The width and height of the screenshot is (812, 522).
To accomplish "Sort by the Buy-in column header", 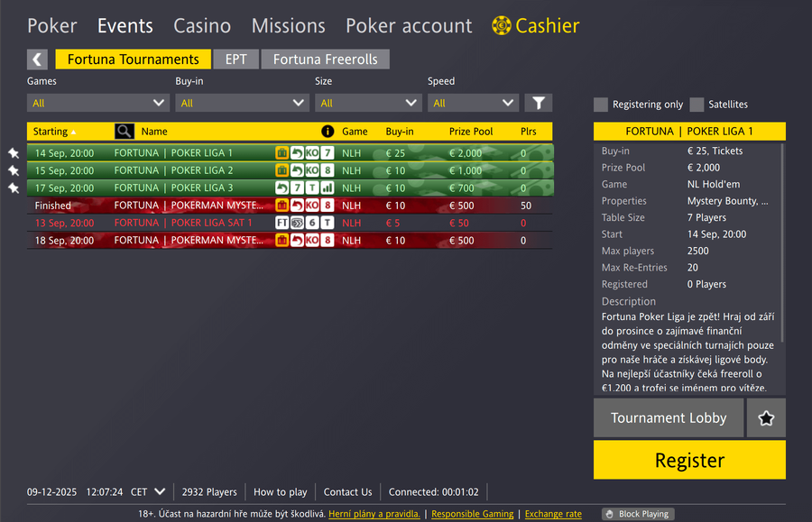I will (400, 132).
